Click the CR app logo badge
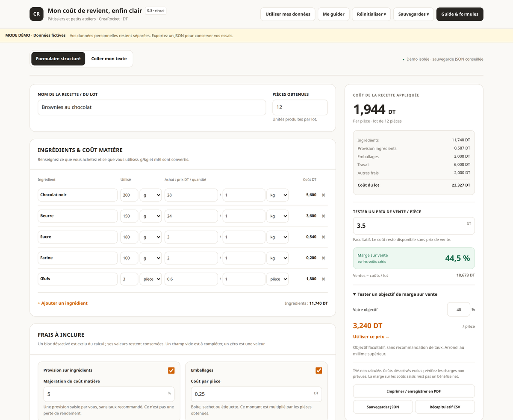The height and width of the screenshot is (420, 513). [x=36, y=14]
